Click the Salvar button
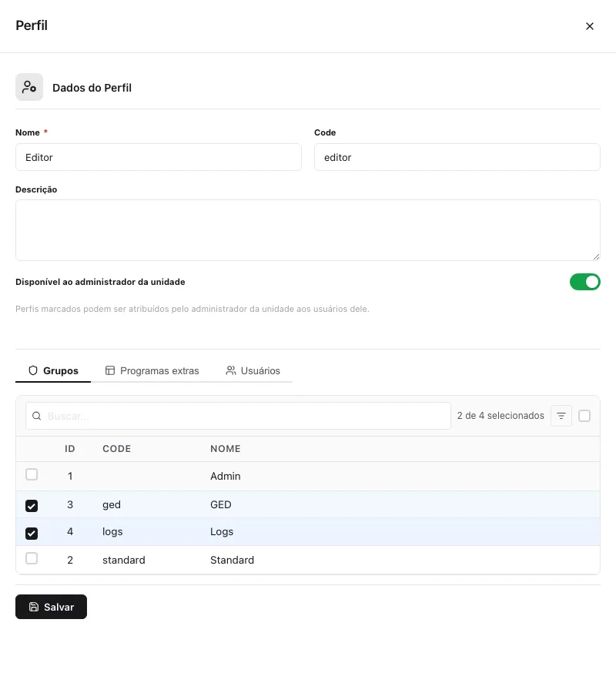The height and width of the screenshot is (693, 616). click(52, 607)
